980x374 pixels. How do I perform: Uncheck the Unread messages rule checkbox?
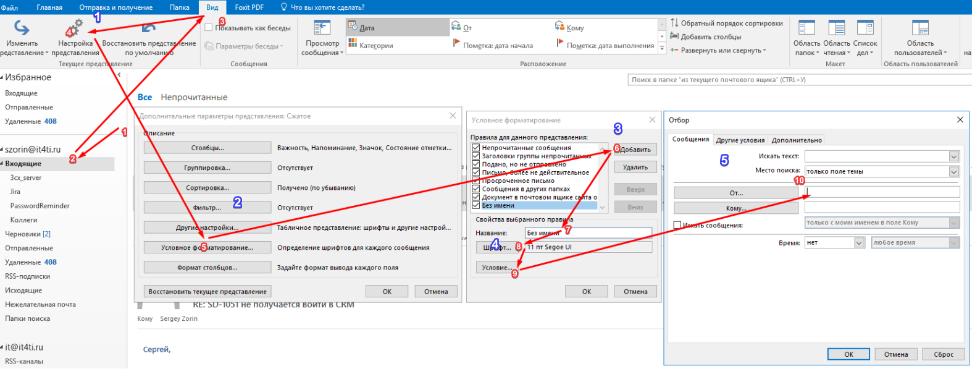point(475,148)
